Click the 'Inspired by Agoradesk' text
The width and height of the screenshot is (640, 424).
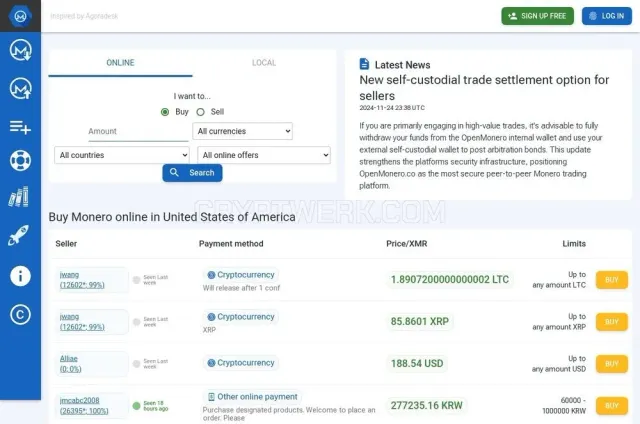click(84, 16)
